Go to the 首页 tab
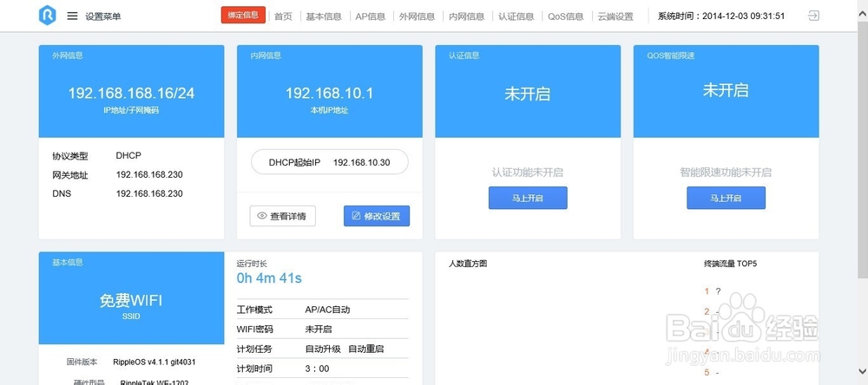 [283, 16]
